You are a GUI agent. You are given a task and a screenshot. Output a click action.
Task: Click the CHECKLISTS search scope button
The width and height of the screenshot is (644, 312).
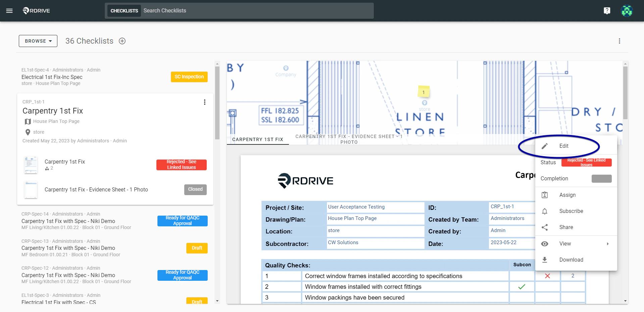(x=124, y=11)
